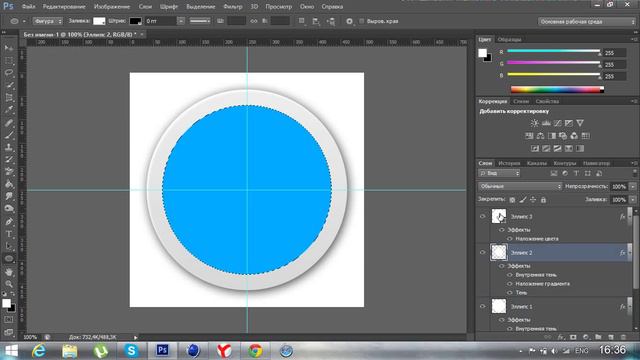Select the Ellipse shape tool
The image size is (640, 360).
click(9, 259)
